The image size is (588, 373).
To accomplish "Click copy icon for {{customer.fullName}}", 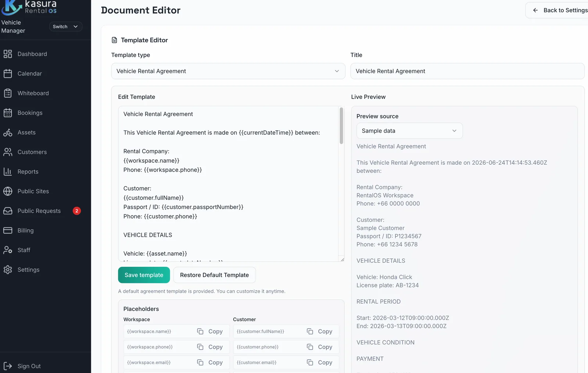I will point(310,331).
